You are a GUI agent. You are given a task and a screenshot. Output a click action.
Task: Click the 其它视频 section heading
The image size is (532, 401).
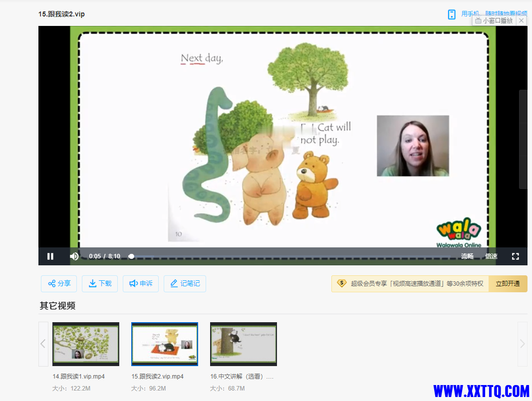pyautogui.click(x=57, y=306)
